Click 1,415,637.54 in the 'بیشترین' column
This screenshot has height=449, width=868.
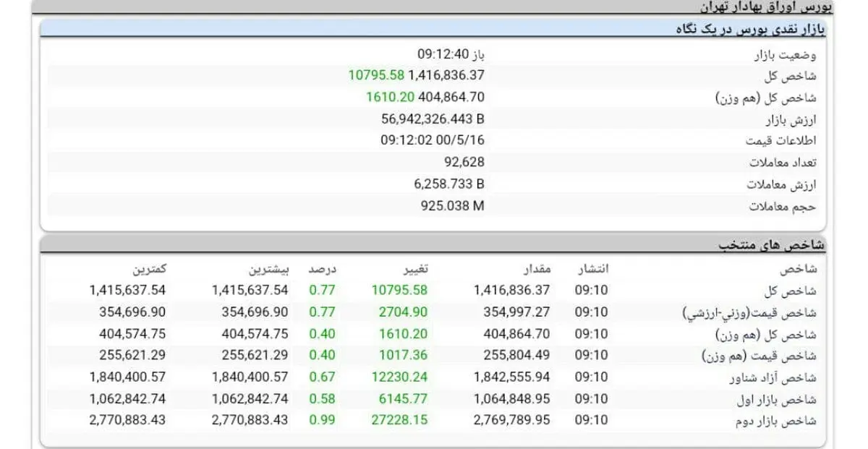point(250,290)
